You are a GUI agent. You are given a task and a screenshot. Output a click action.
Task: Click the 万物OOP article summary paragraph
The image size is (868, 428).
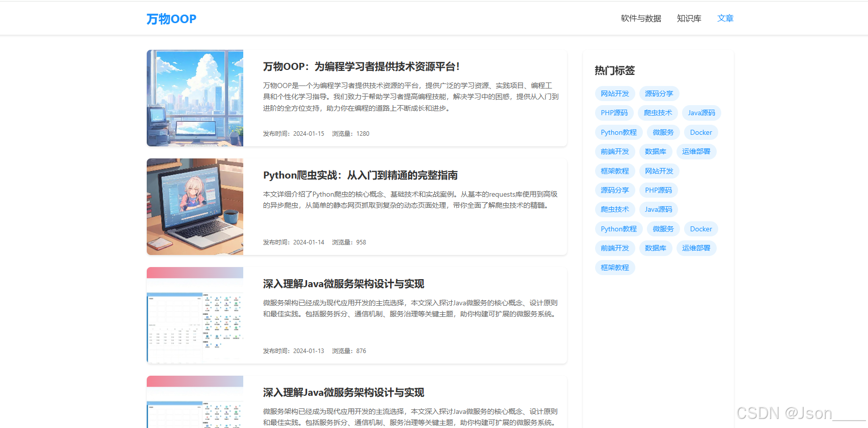pos(411,97)
